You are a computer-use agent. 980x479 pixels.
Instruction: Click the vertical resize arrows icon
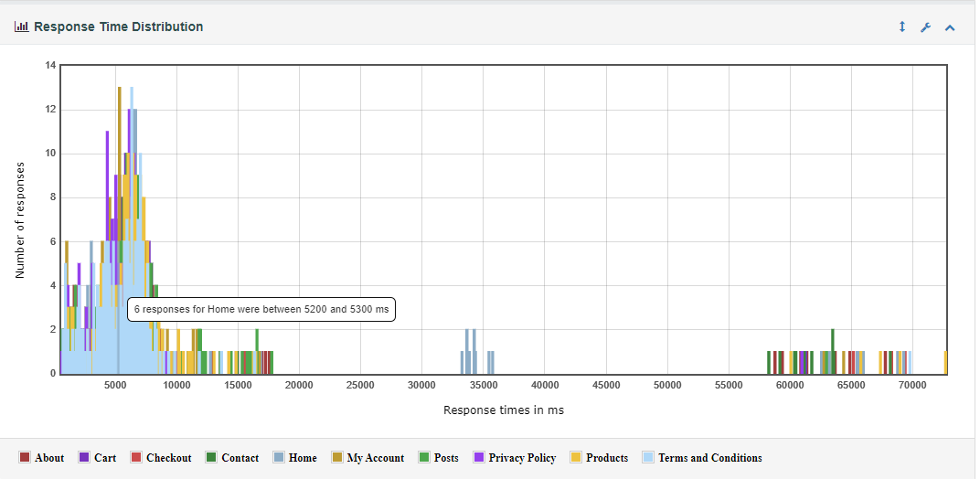(902, 27)
